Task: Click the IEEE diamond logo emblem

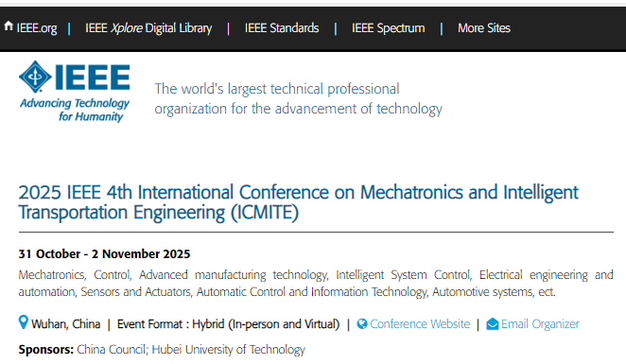Action: click(x=35, y=77)
